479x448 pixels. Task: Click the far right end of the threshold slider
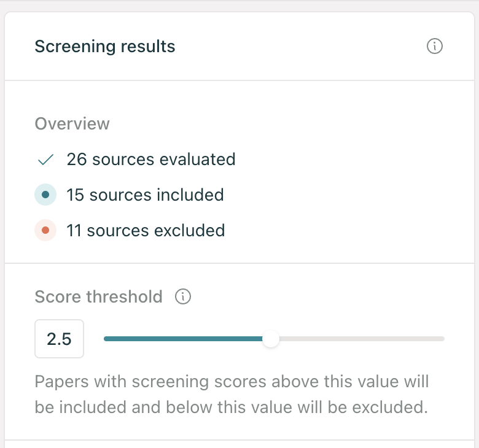(x=442, y=339)
